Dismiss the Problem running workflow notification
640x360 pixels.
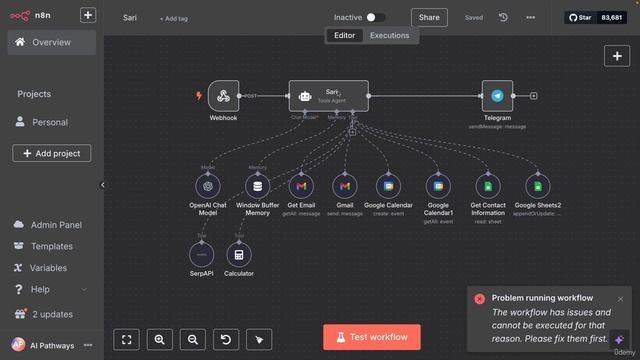(620, 299)
